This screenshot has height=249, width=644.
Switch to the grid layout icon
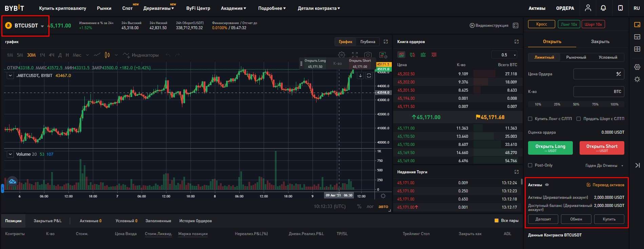[x=637, y=49]
